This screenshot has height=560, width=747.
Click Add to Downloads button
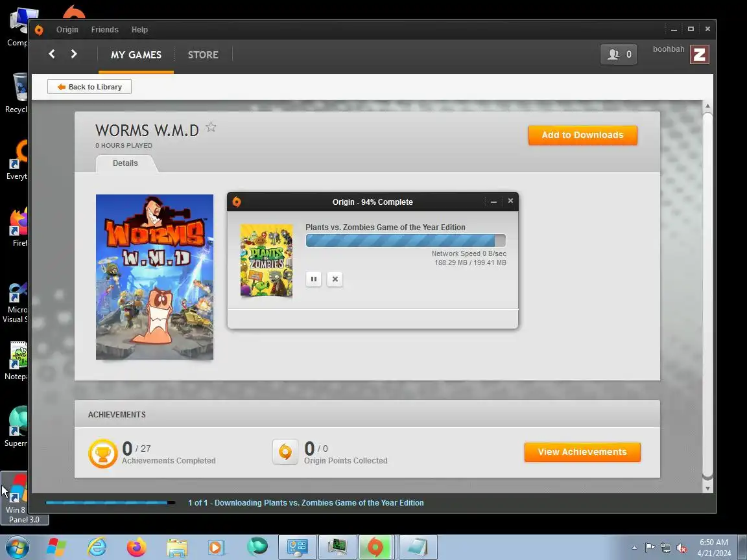[583, 135]
